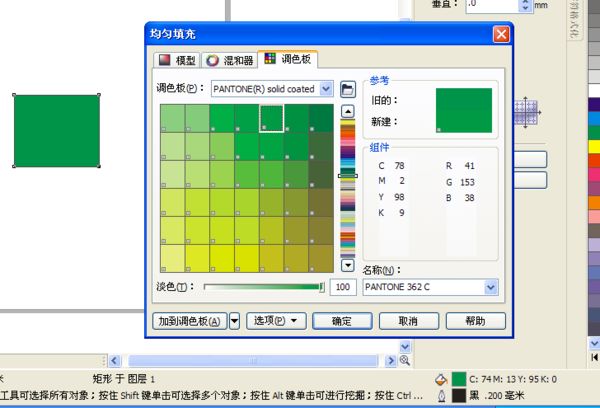This screenshot has width=600, height=408.
Task: Click the 垂直 value input field
Action: (492, 5)
